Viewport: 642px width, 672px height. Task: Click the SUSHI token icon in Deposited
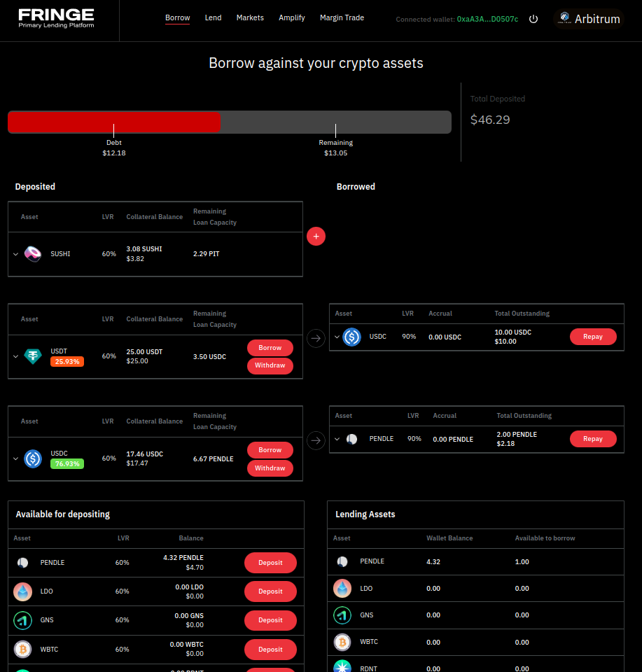(33, 253)
